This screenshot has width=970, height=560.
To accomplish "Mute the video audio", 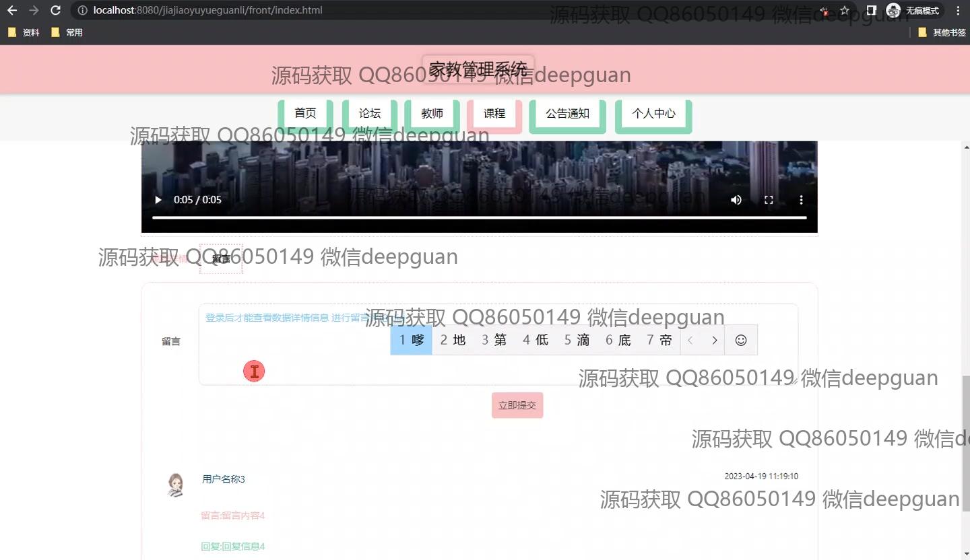I will pyautogui.click(x=736, y=199).
